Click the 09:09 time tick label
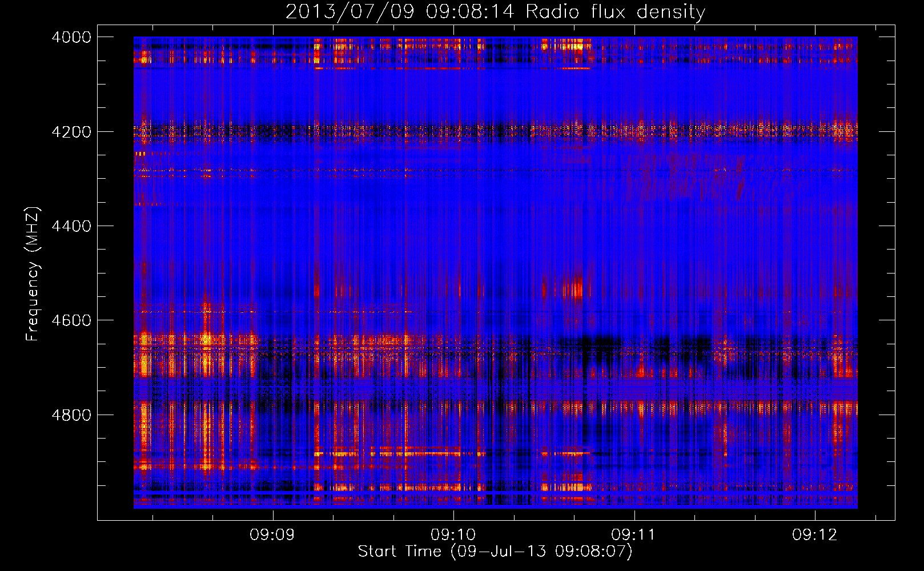 click(x=272, y=534)
